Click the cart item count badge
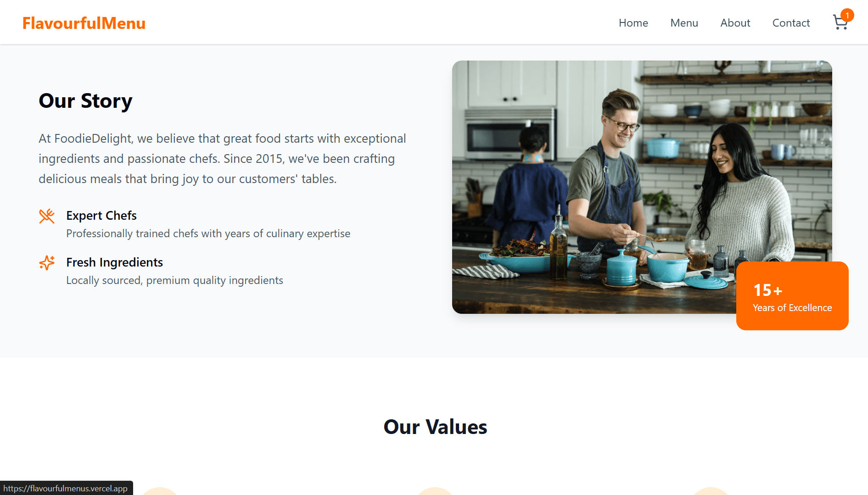 click(x=847, y=15)
